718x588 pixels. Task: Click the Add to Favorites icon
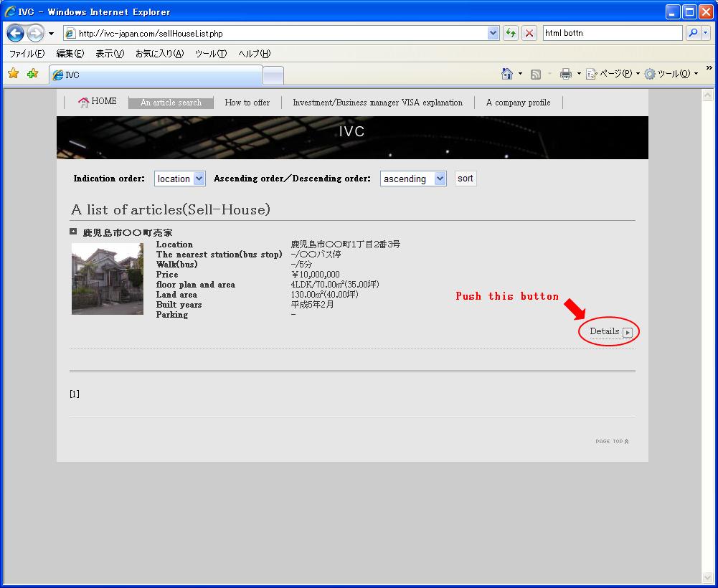32,74
